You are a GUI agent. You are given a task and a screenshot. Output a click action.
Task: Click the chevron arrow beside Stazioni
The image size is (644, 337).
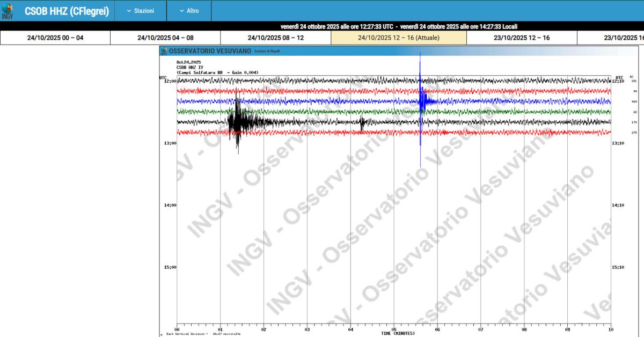[129, 11]
